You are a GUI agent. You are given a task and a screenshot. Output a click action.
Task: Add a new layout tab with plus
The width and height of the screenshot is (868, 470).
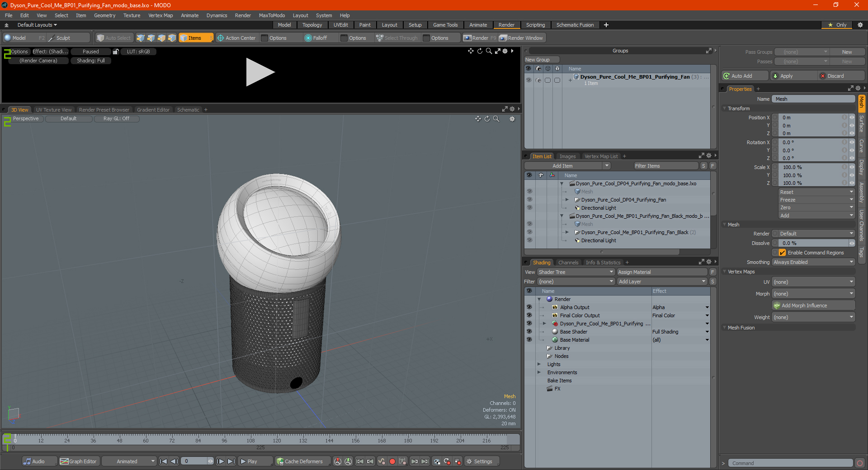pyautogui.click(x=606, y=25)
